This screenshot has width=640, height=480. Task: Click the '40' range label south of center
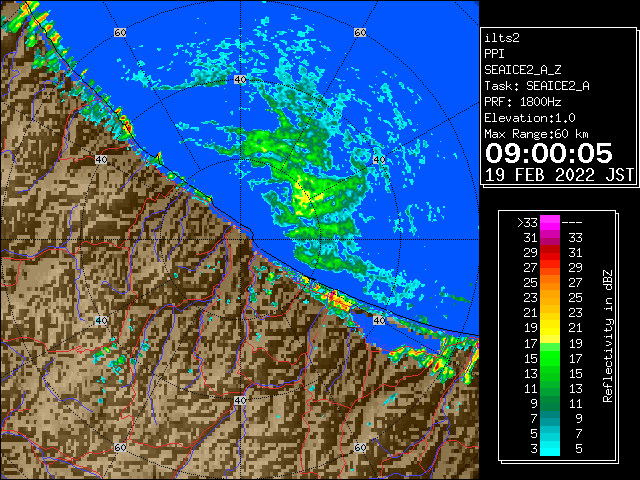(240, 400)
